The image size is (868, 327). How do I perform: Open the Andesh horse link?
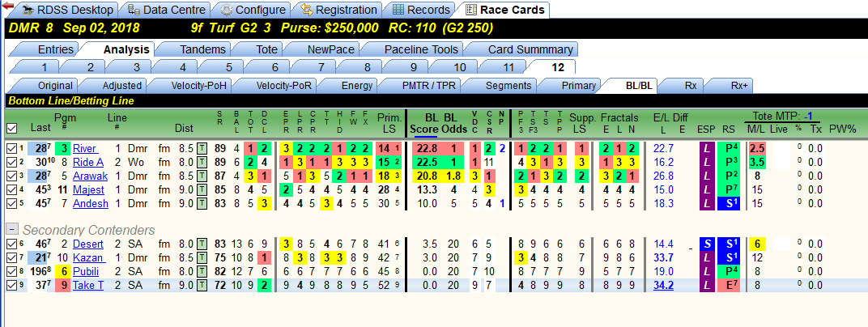tap(90, 204)
